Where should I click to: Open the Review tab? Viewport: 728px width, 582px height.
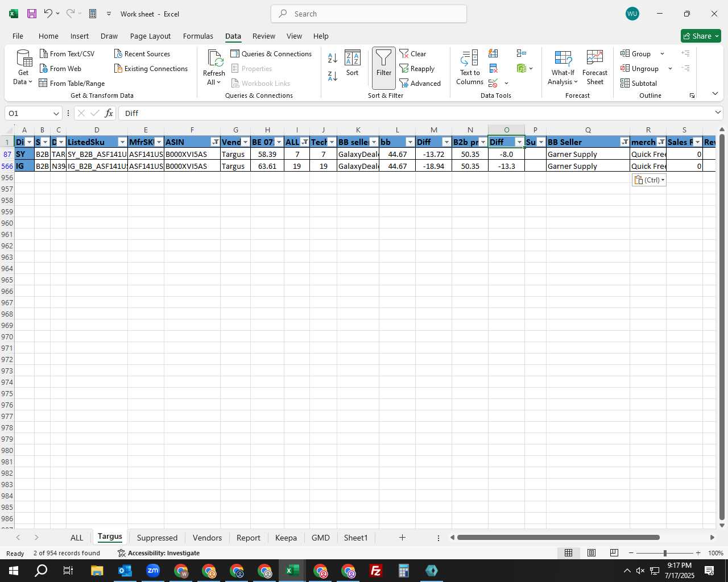point(264,36)
